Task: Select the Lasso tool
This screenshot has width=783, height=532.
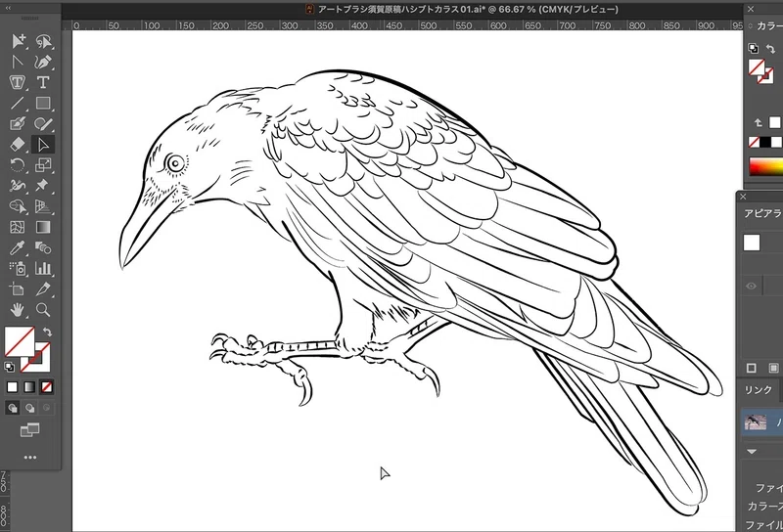Action: point(43,41)
